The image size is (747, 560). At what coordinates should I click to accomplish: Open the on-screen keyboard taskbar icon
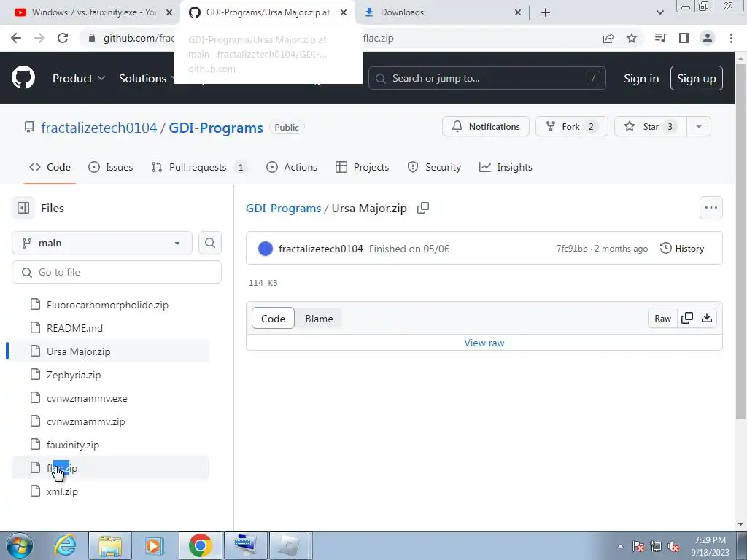click(x=245, y=545)
